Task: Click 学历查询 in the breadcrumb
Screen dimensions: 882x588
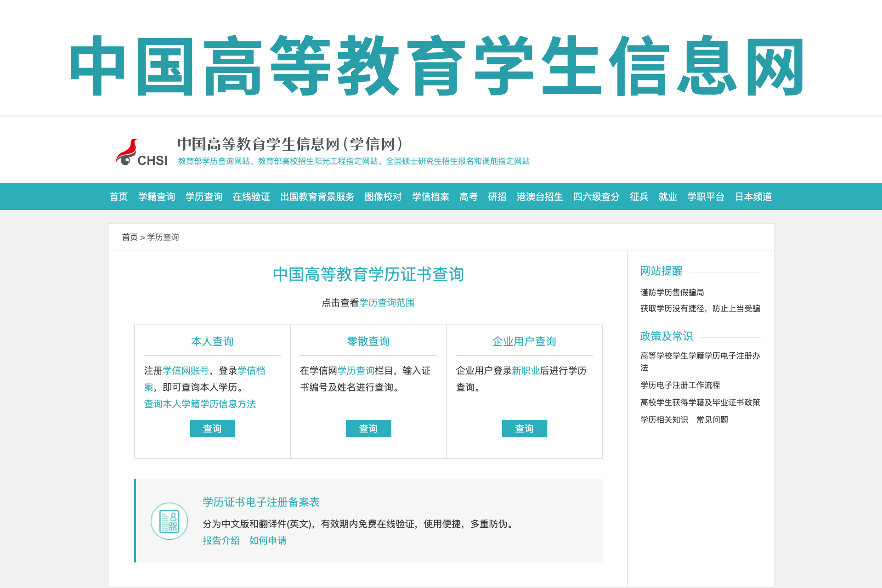Action: click(x=163, y=237)
